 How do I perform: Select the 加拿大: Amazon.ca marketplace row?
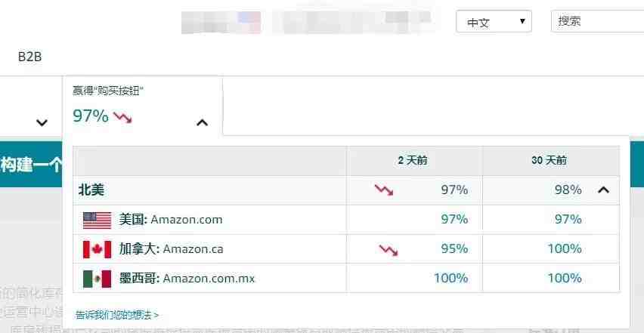point(346,249)
